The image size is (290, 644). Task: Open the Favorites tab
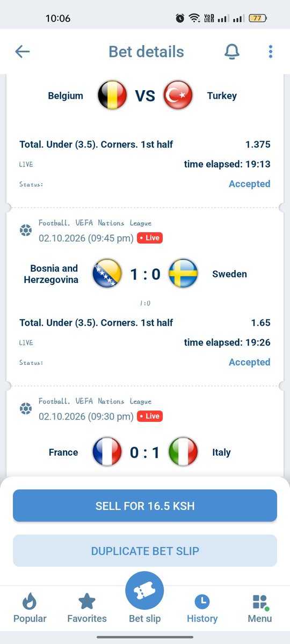click(87, 609)
